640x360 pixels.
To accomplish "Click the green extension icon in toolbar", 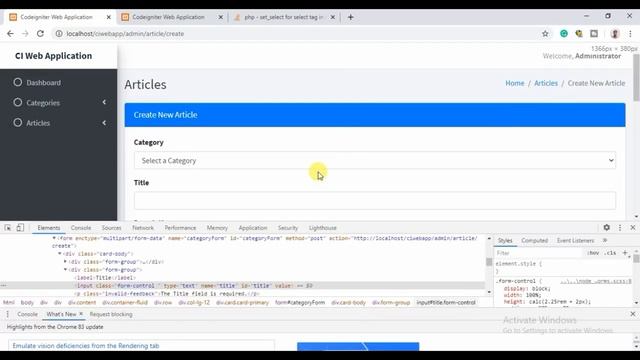I will click(564, 34).
